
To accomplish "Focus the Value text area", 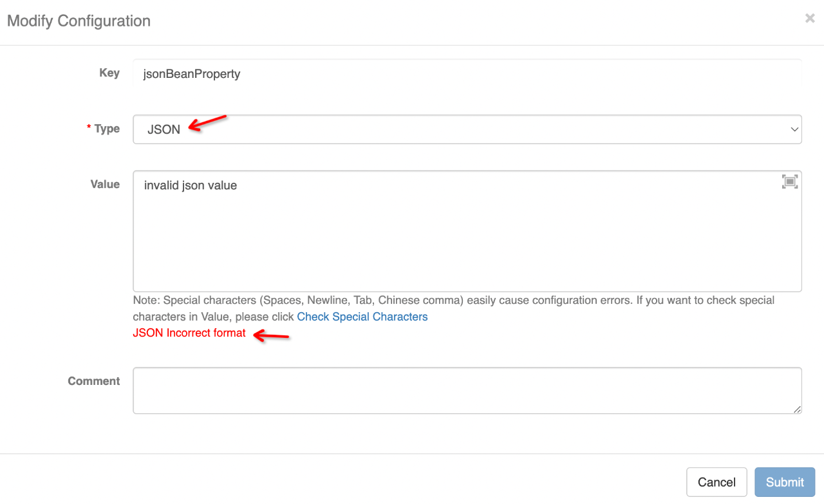I will pos(467,231).
